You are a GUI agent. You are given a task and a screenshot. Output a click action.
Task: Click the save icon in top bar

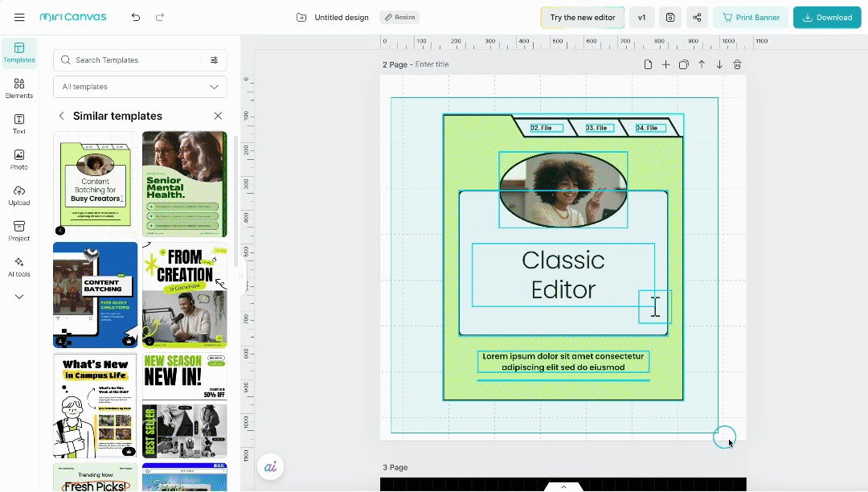(x=669, y=17)
